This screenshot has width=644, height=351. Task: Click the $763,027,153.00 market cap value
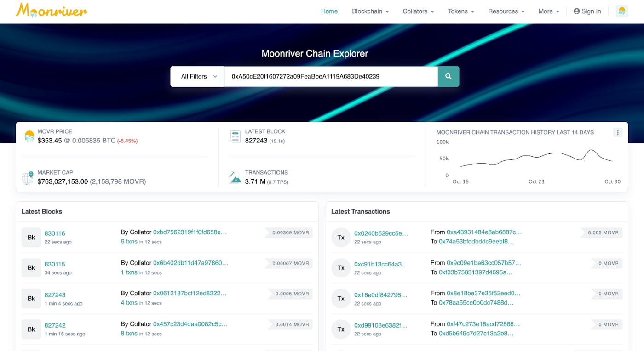coord(63,181)
